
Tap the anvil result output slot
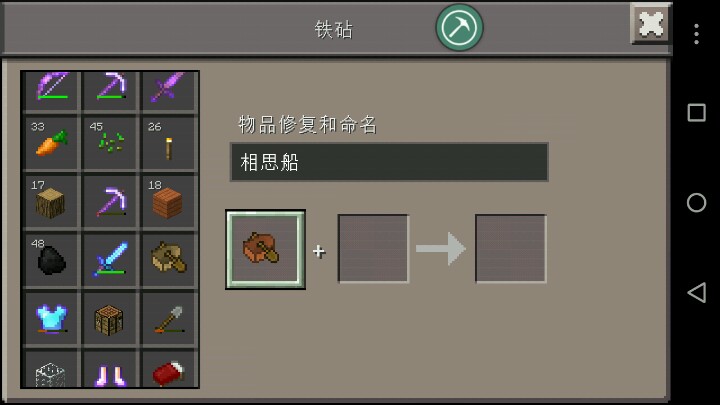coord(511,248)
